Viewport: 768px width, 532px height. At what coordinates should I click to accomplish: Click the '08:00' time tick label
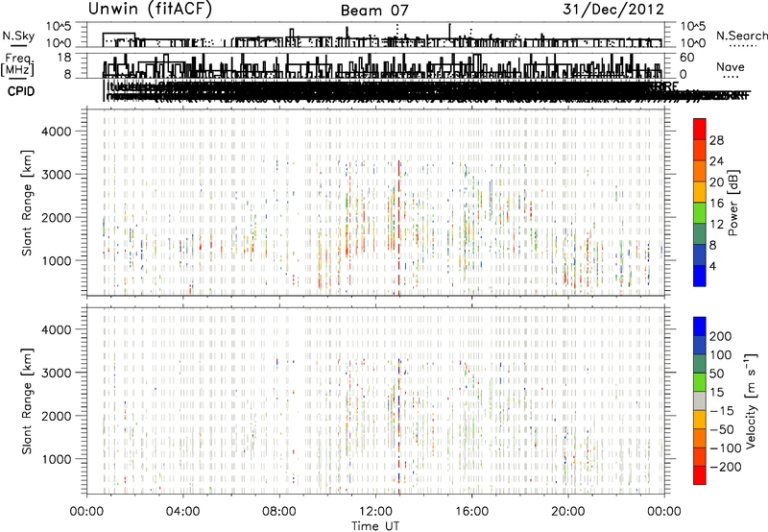click(x=279, y=512)
